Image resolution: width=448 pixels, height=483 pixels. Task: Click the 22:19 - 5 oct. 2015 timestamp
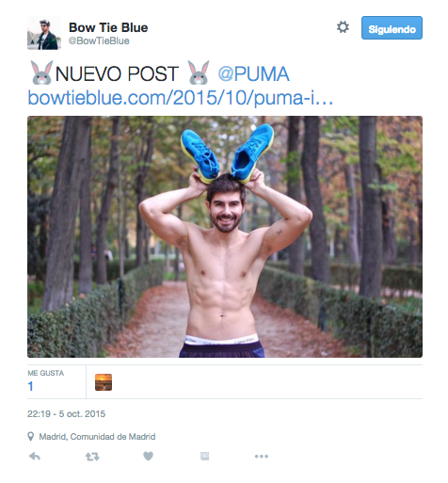pyautogui.click(x=66, y=414)
